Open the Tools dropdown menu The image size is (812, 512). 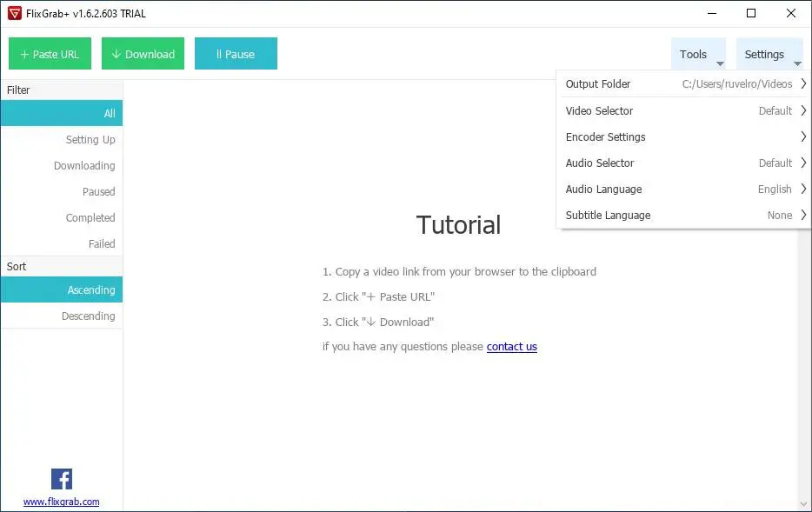(699, 54)
